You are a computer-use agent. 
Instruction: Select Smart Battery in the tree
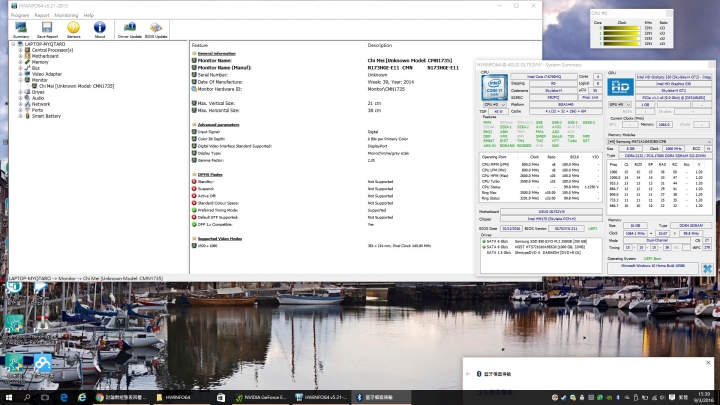click(46, 116)
